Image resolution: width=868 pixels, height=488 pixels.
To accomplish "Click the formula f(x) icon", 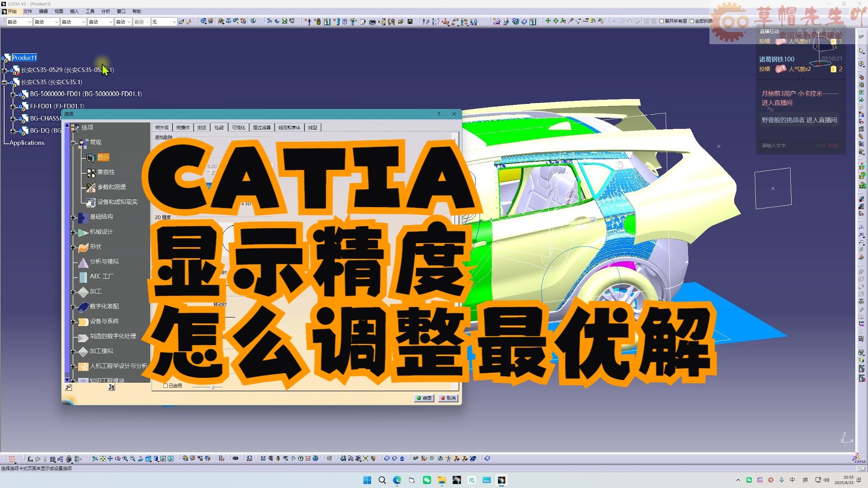I will pyautogui.click(x=30, y=459).
